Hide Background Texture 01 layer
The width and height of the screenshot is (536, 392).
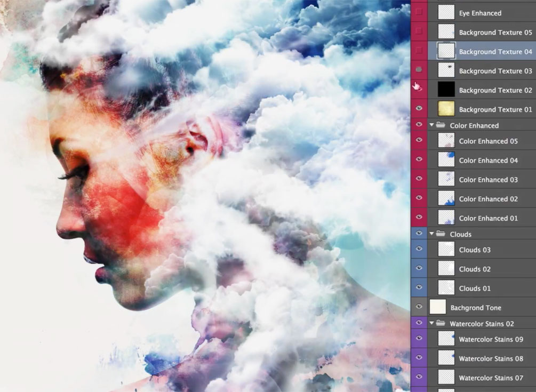pyautogui.click(x=419, y=108)
